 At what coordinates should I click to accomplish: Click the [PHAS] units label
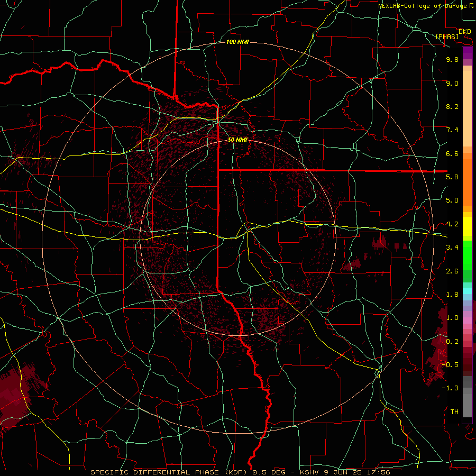coord(447,36)
